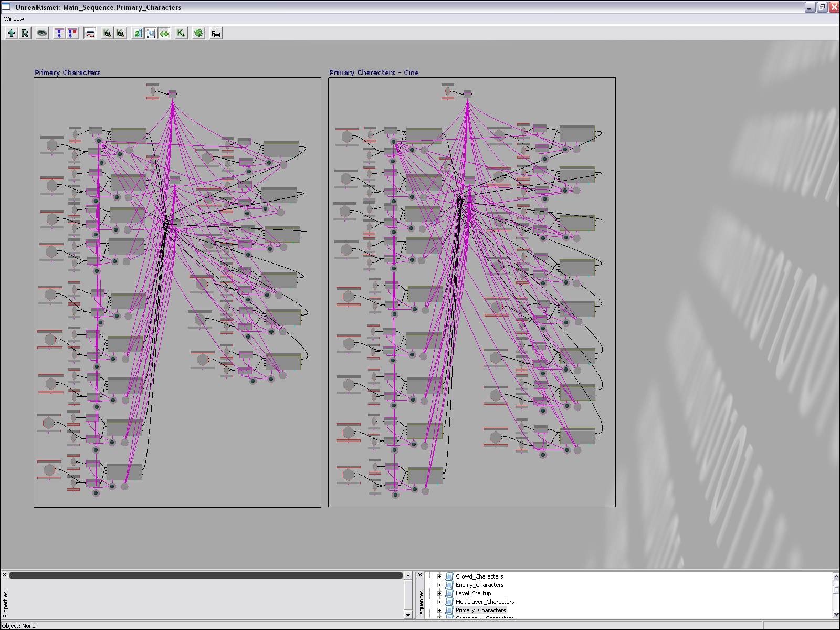Click the parent sequence up-arrow icon
Viewport: 840px width, 630px height.
point(12,33)
